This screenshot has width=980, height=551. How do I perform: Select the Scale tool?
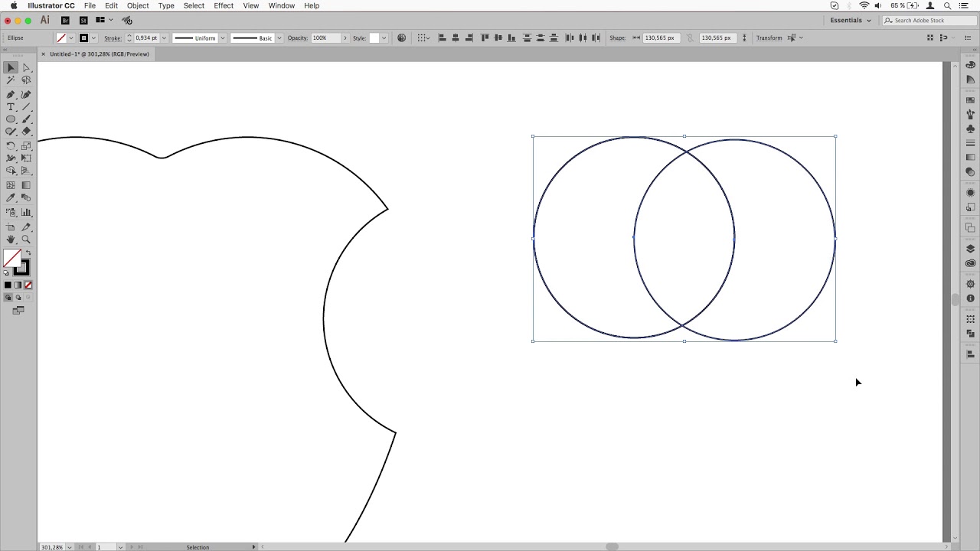click(x=26, y=145)
